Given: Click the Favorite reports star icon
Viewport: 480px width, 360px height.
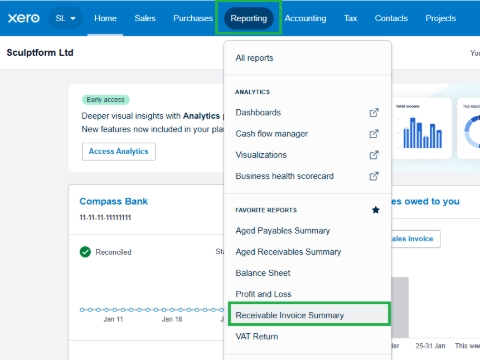Looking at the screenshot, I should coord(376,210).
